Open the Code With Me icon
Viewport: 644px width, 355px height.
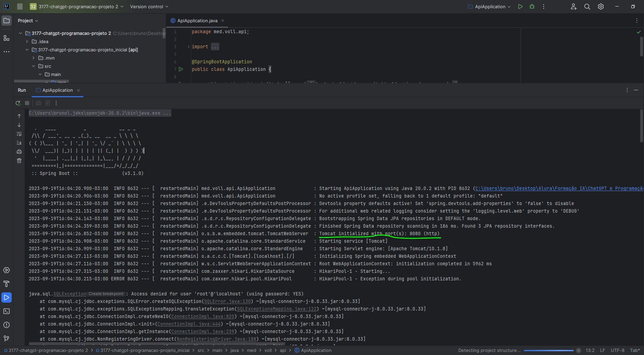coord(574,7)
